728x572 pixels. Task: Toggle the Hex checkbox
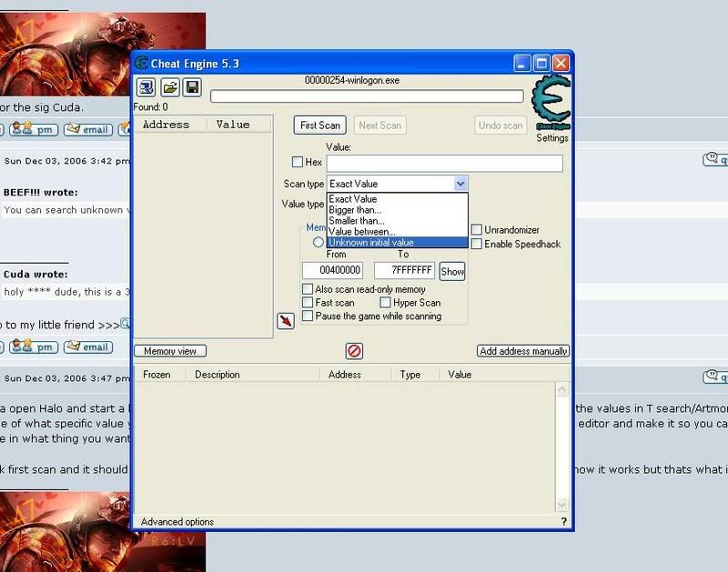[x=298, y=162]
